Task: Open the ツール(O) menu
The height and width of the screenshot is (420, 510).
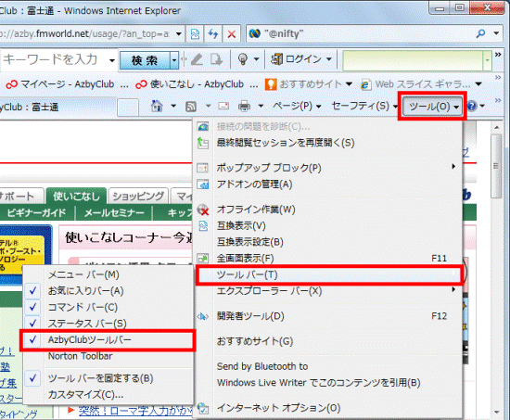Action: point(433,106)
